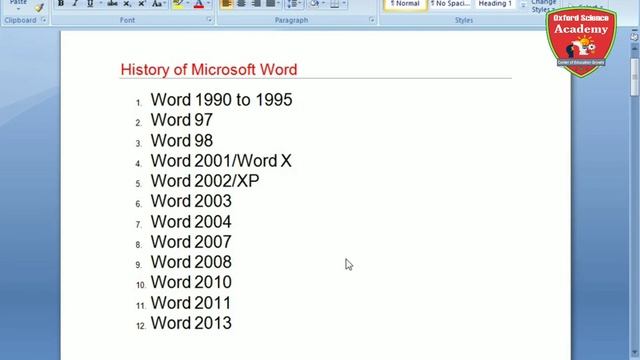Viewport: 640px width, 360px height.
Task: Align text left
Action: click(227, 4)
